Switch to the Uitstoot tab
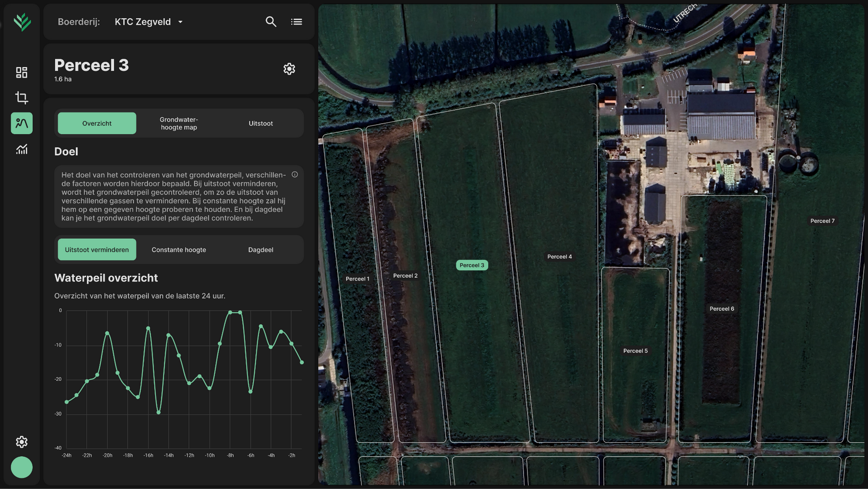 [x=260, y=123]
